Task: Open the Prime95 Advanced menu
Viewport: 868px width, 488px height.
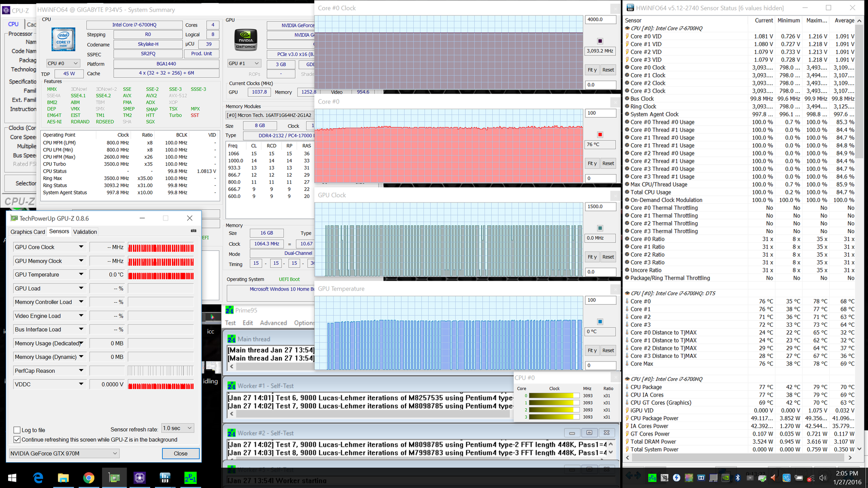Action: [273, 323]
